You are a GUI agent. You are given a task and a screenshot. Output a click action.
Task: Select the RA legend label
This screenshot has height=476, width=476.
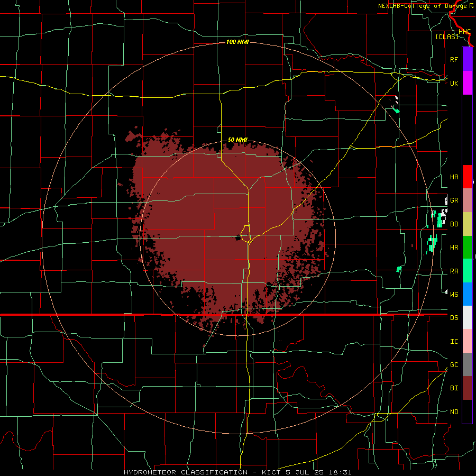(454, 271)
